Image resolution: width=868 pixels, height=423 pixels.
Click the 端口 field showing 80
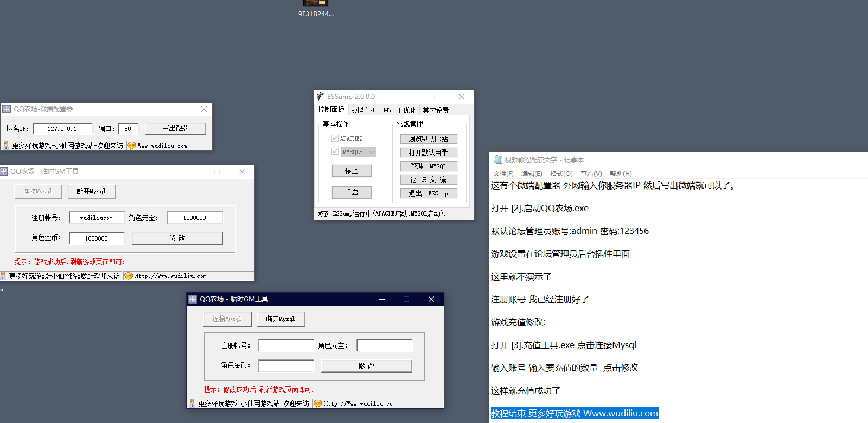129,129
